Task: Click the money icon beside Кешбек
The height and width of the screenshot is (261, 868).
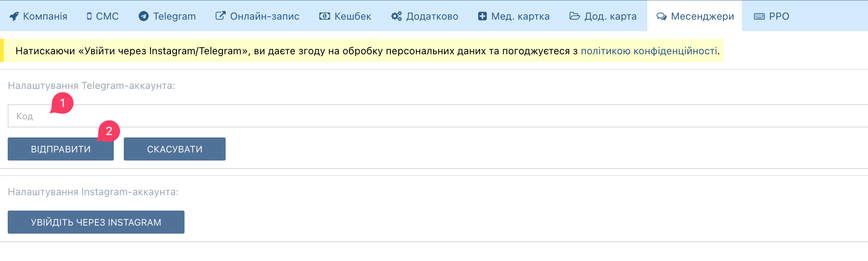Action: point(324,16)
